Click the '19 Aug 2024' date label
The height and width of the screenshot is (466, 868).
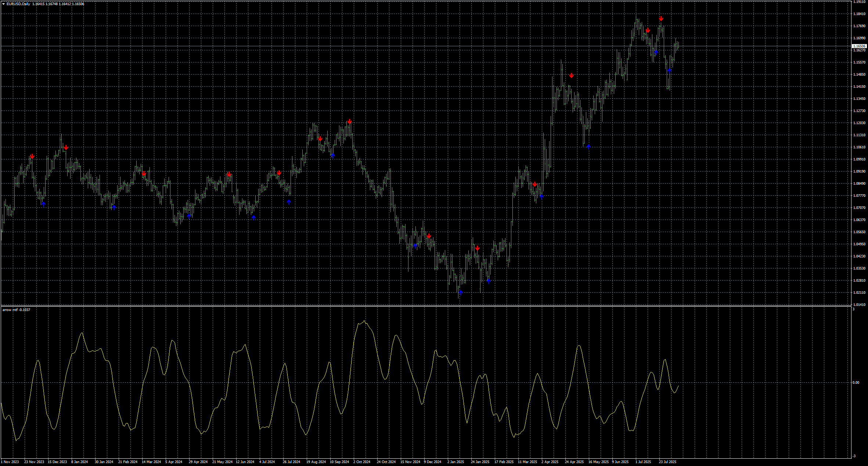point(316,462)
